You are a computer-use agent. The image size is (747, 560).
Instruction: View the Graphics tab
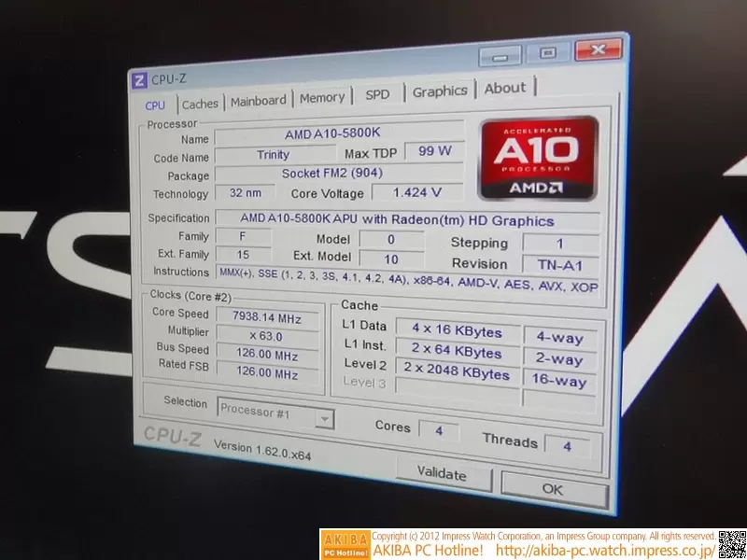439,91
